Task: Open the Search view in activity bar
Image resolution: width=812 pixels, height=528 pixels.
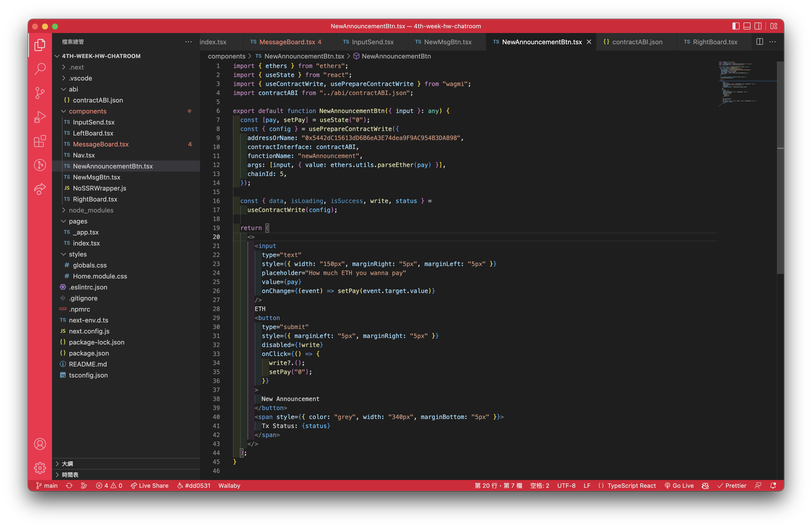Action: 40,68
